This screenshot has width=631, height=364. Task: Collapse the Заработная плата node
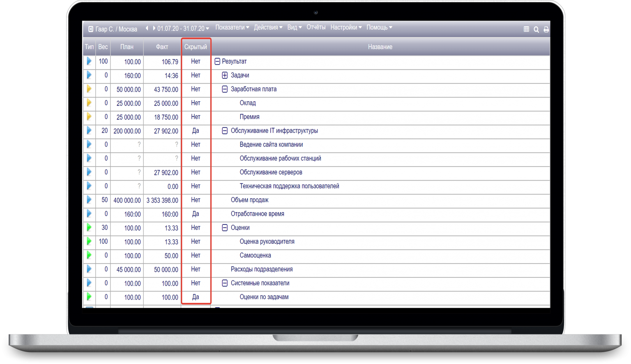(225, 89)
